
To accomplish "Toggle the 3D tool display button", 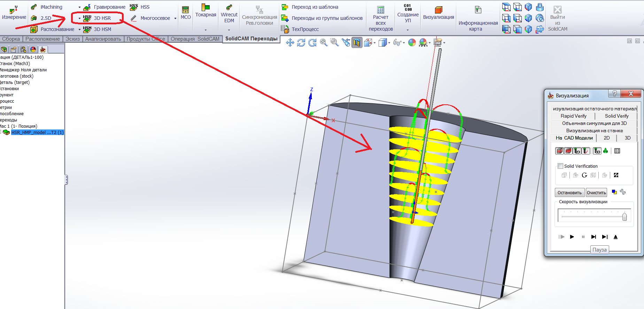I will (597, 151).
